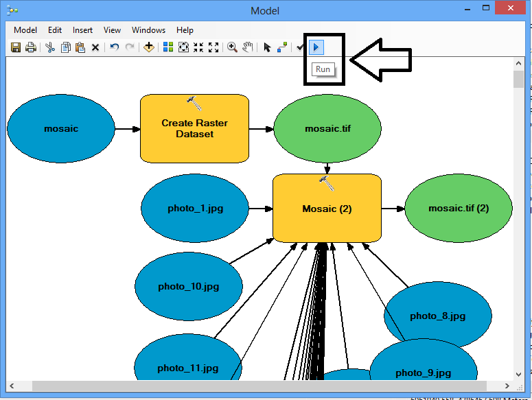Screen dimensions: 532x400
Task: Save the model with the floppy disk icon
Action: click(16, 47)
